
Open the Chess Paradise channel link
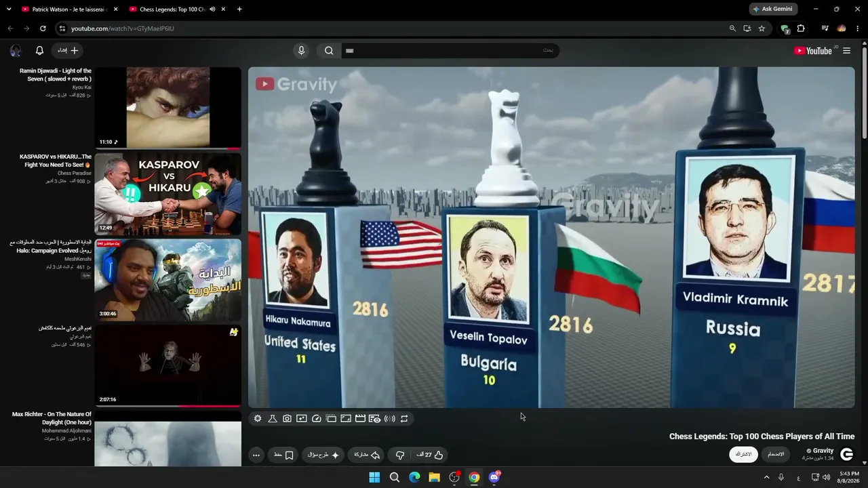point(75,174)
